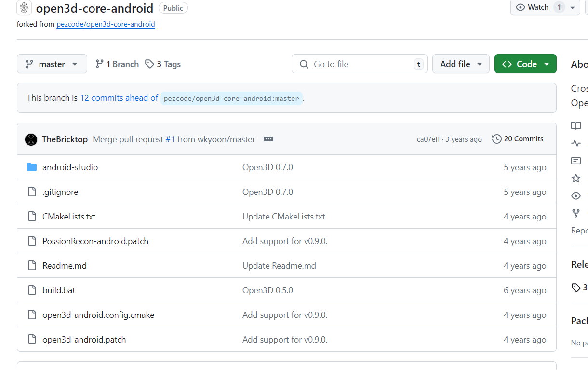Open the green Code menu button
Screen dimensions: 588x370
tap(525, 64)
